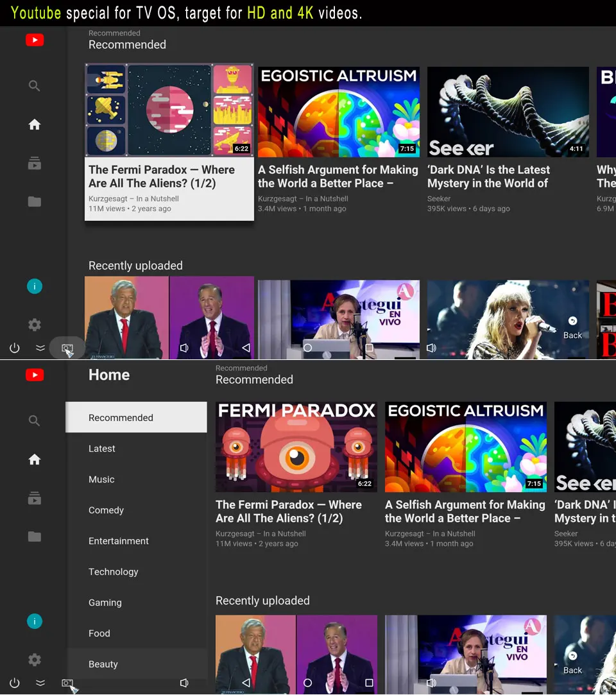Open Fermi Paradox red alien thumbnail
This screenshot has height=695, width=616.
(296, 447)
